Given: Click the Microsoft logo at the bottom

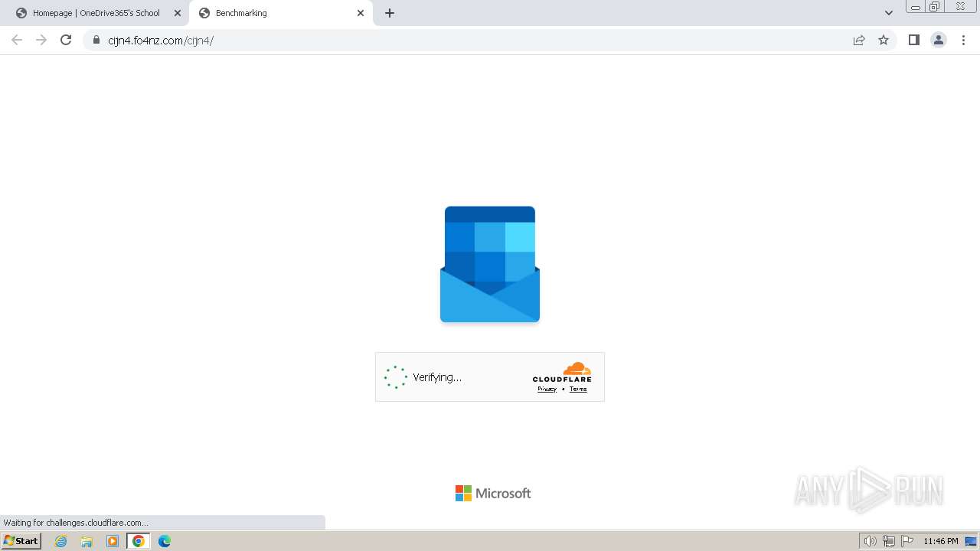Looking at the screenshot, I should pyautogui.click(x=493, y=493).
